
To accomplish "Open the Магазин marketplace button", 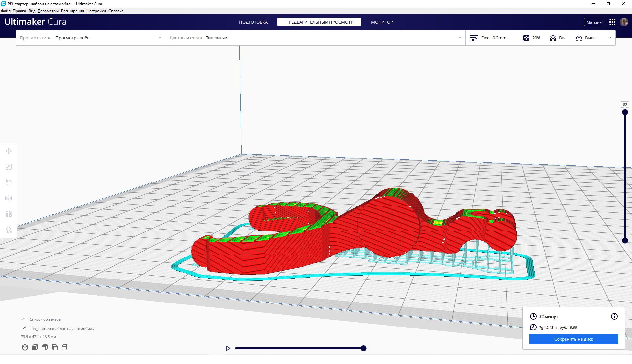I will tap(594, 22).
